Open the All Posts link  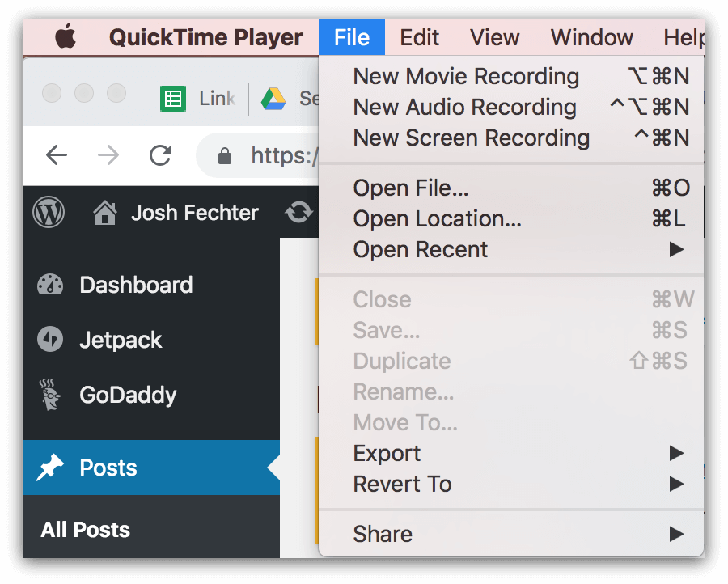pos(86,530)
